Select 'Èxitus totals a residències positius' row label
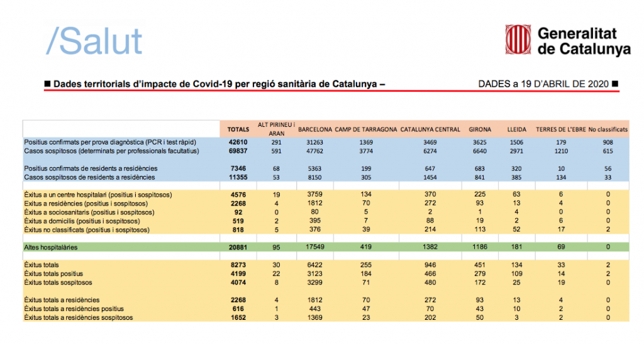This screenshot has width=644, height=345. [74, 309]
